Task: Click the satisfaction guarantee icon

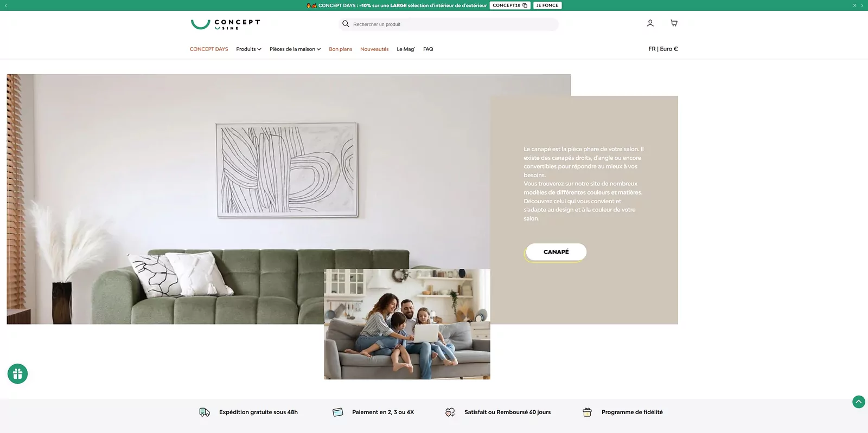Action: (x=450, y=412)
